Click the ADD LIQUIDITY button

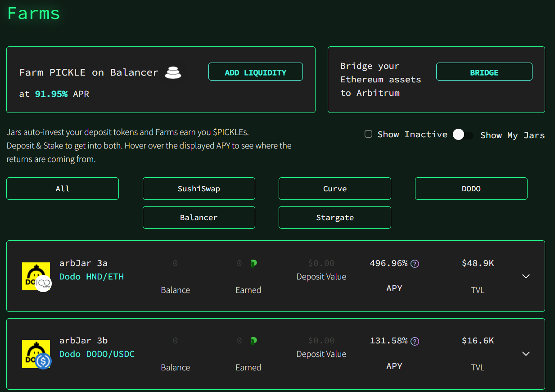pyautogui.click(x=256, y=72)
